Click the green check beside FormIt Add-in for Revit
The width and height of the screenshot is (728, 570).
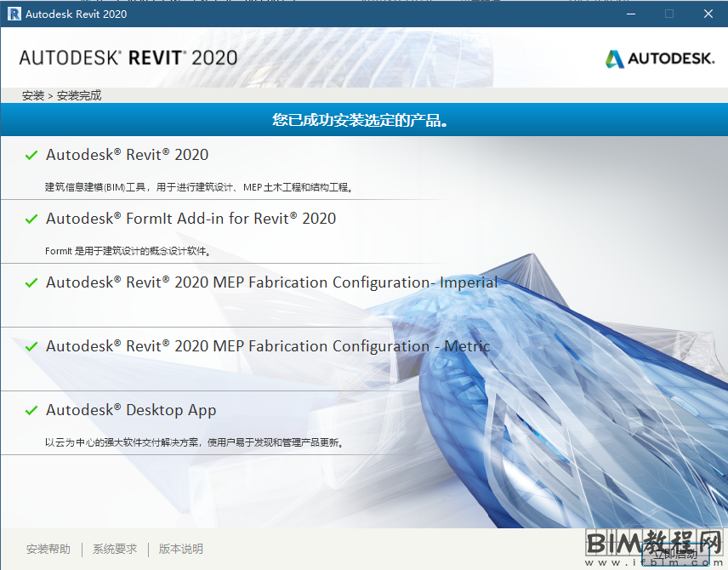click(x=31, y=219)
